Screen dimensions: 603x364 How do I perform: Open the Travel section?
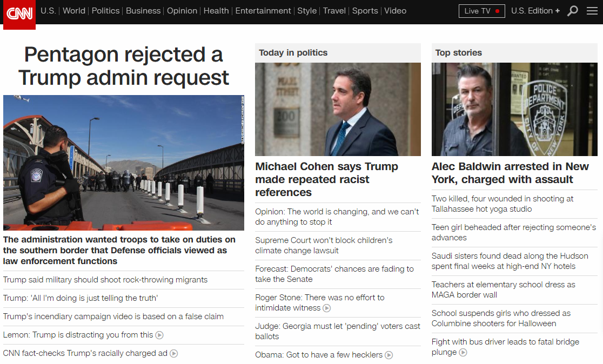(334, 11)
